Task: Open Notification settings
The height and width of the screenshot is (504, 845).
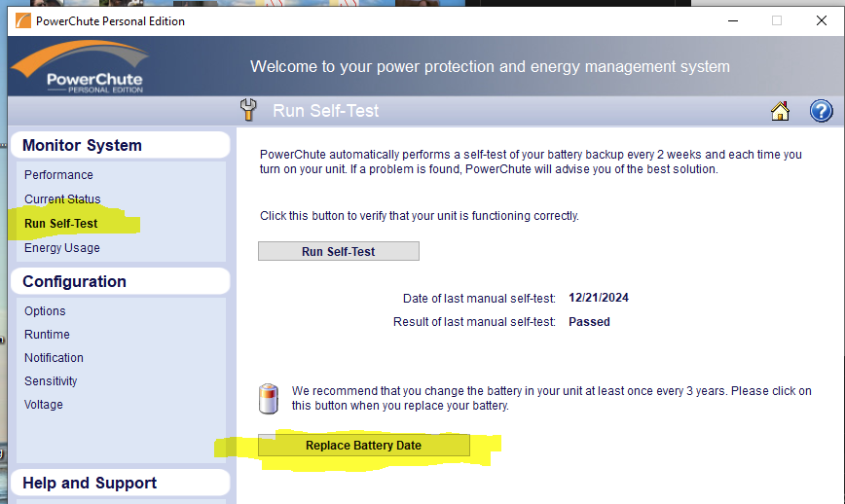Action: pos(54,357)
